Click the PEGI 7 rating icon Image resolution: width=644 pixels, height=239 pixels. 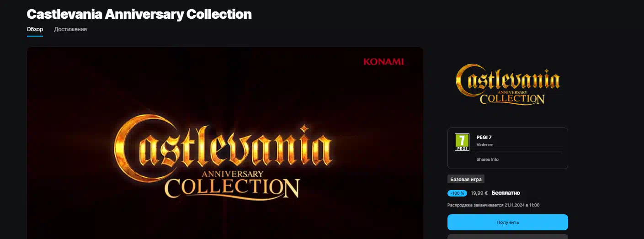462,142
